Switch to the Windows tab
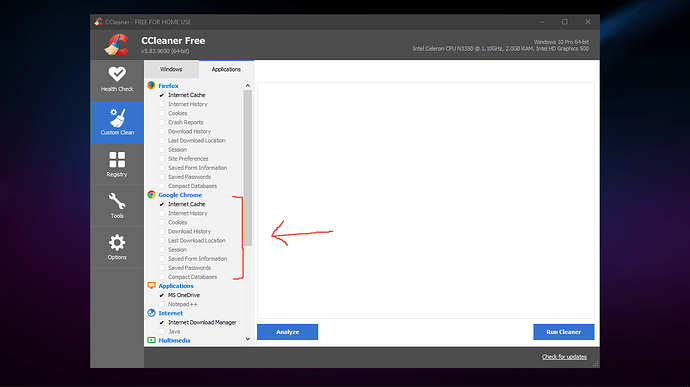Screen dimensions: 690x387 (x=171, y=69)
